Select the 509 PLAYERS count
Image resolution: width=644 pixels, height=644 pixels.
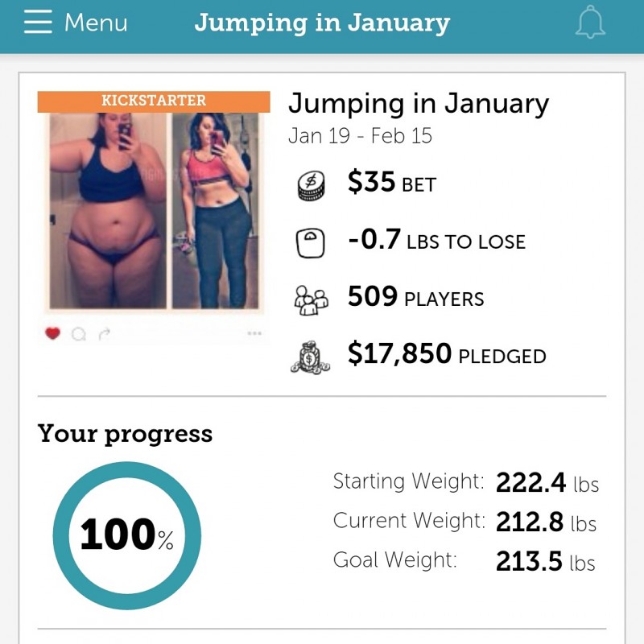point(415,298)
